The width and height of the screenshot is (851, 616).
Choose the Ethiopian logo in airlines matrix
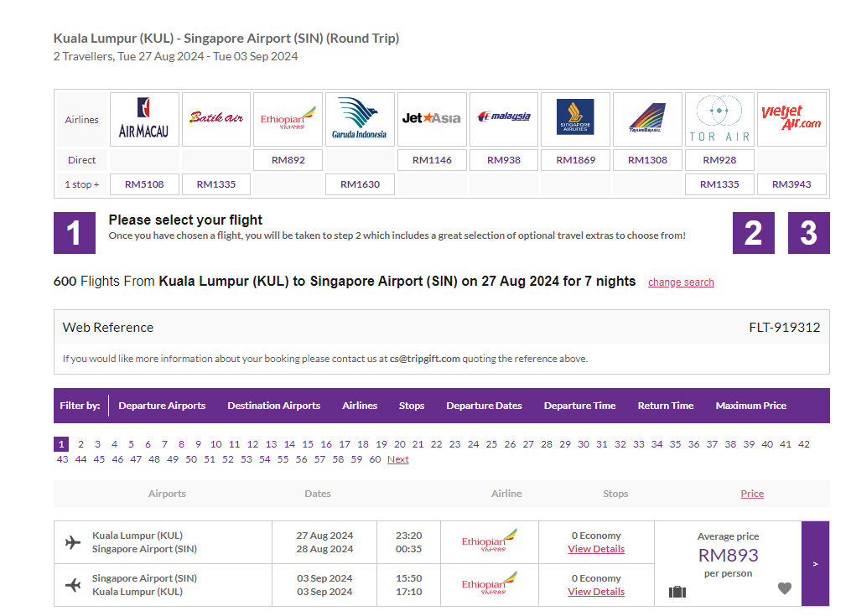click(288, 119)
